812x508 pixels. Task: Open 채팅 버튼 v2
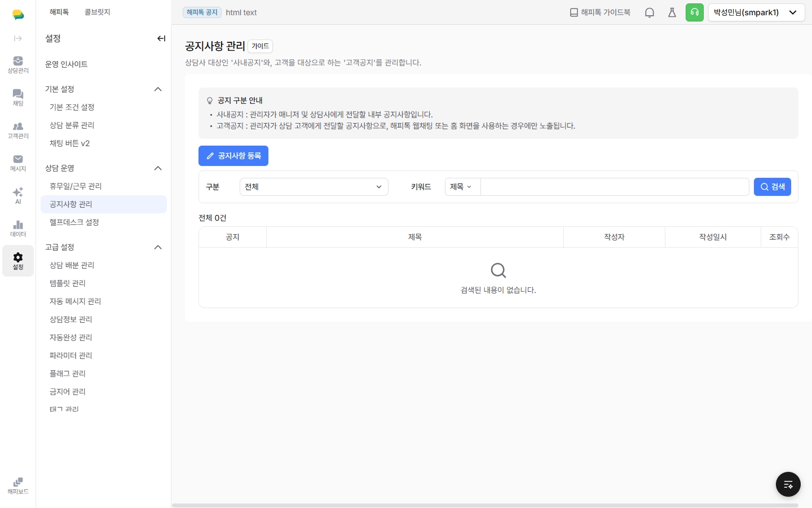[104, 143]
